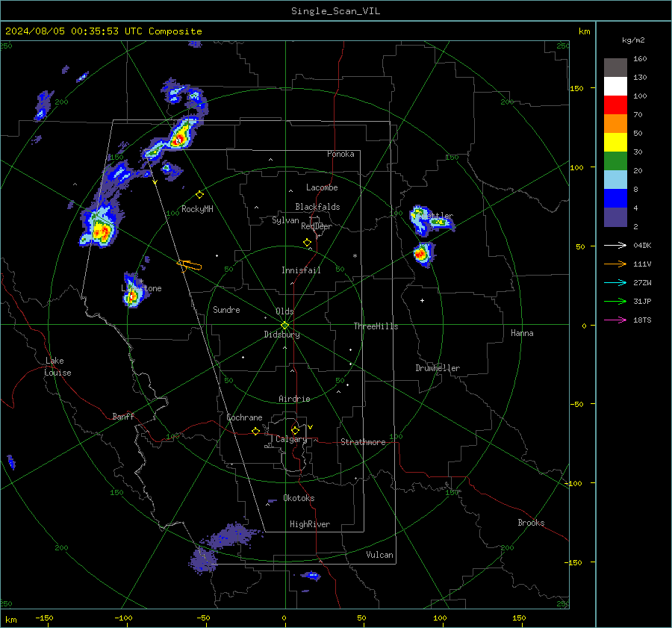
Task: Pick the red 70-100 legend color
Action: pyautogui.click(x=615, y=105)
